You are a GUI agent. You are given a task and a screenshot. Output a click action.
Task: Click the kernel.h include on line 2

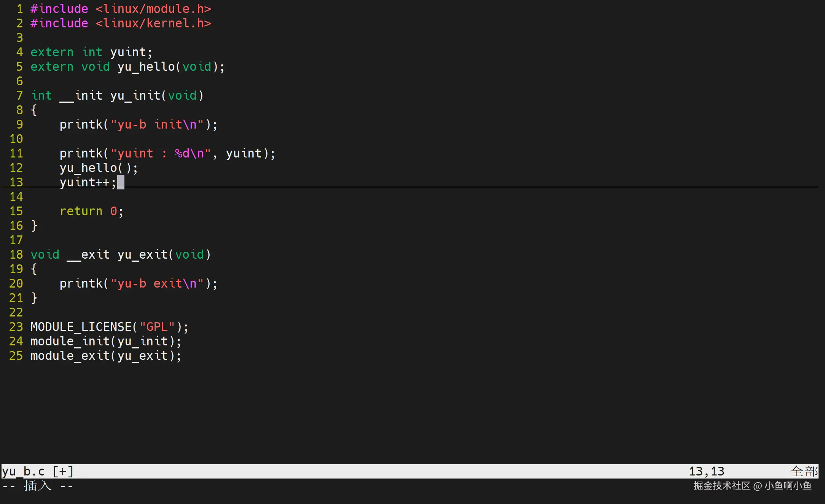pyautogui.click(x=153, y=23)
